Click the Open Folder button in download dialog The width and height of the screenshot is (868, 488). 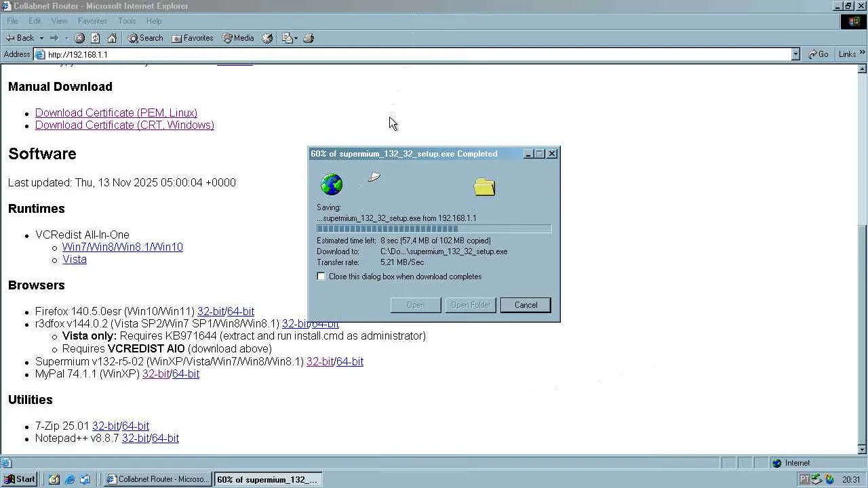tap(471, 305)
